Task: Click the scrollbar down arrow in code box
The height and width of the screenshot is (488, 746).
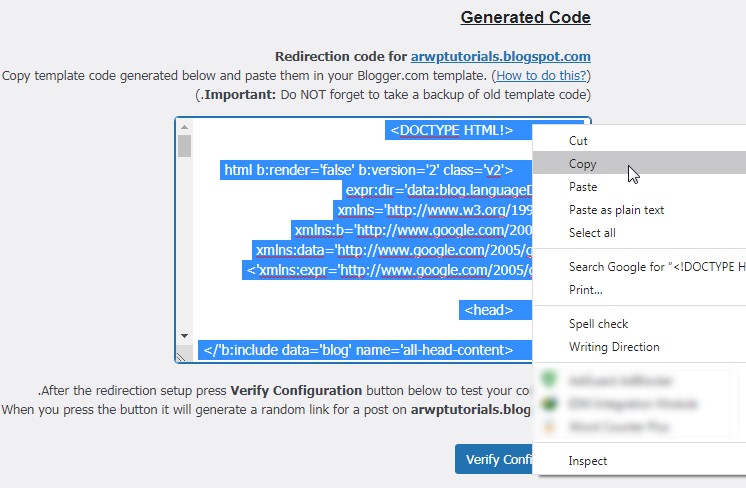Action: [184, 335]
